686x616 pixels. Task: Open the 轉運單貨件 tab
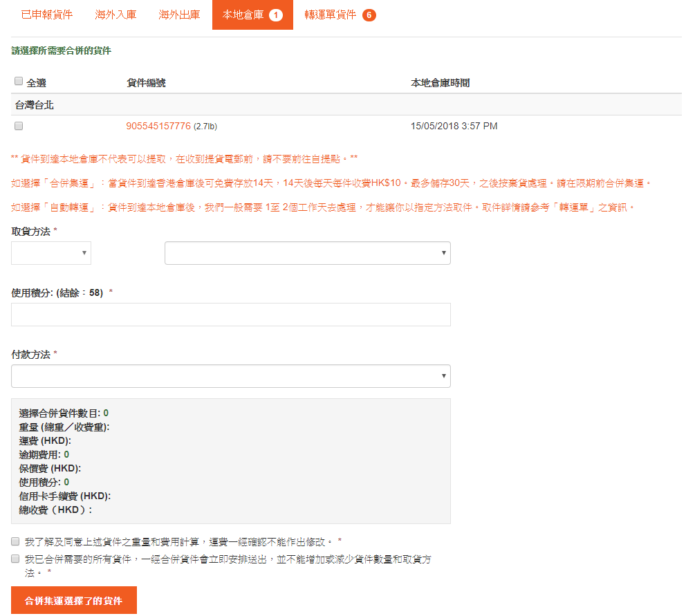tap(330, 15)
